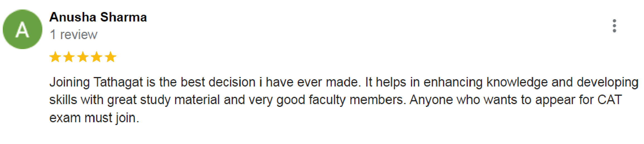This screenshot has width=644, height=144.
Task: Open the three-dot review options menu
Action: (614, 26)
